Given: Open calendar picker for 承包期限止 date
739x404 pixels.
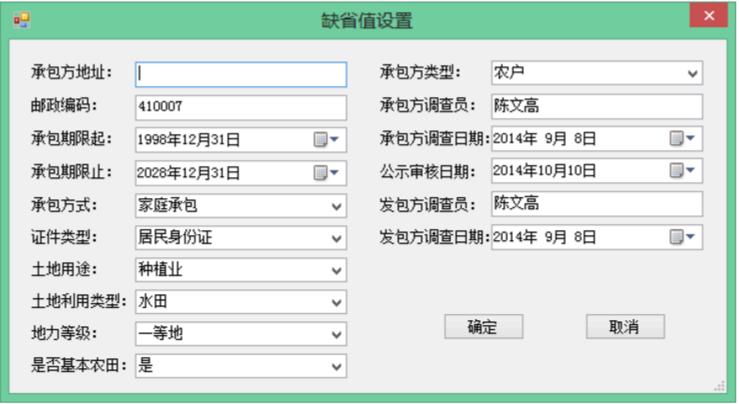Looking at the screenshot, I should coord(327,173).
